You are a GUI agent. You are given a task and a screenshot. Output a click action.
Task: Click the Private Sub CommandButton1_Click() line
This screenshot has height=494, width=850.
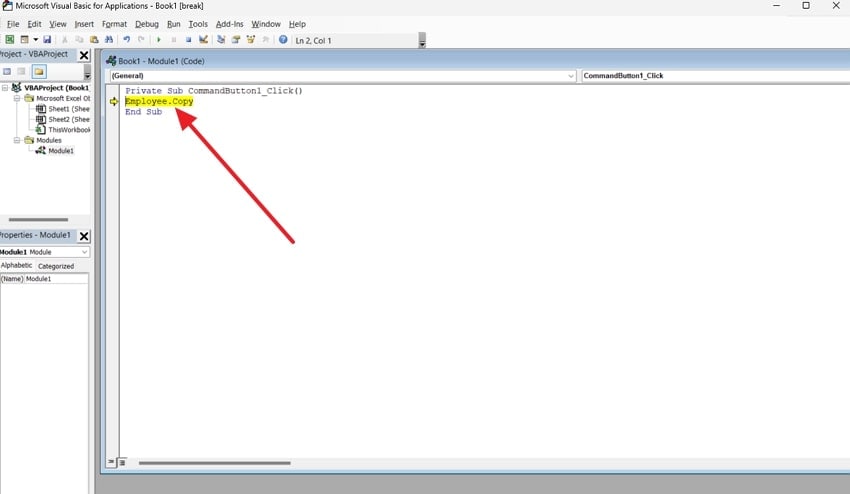214,91
